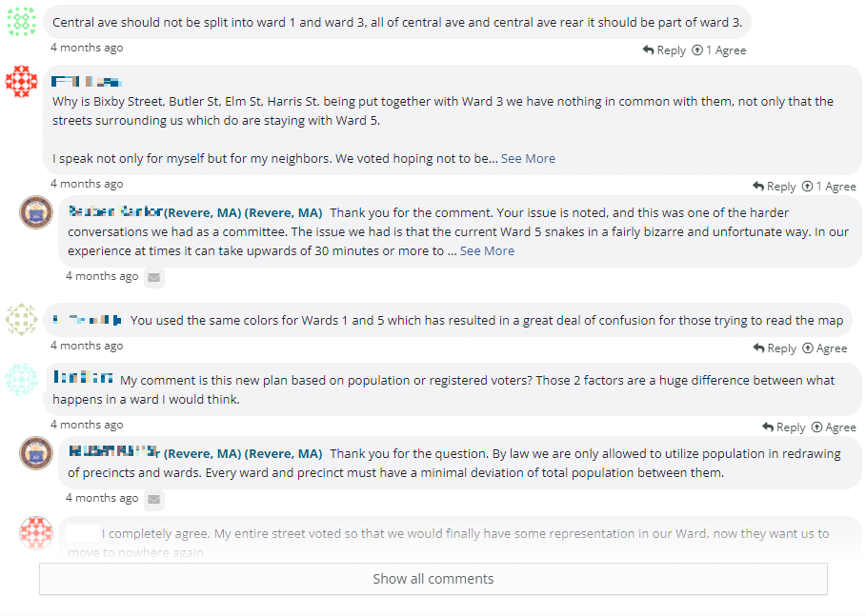Click city seal avatar on population reply
This screenshot has height=616, width=866.
[x=36, y=453]
